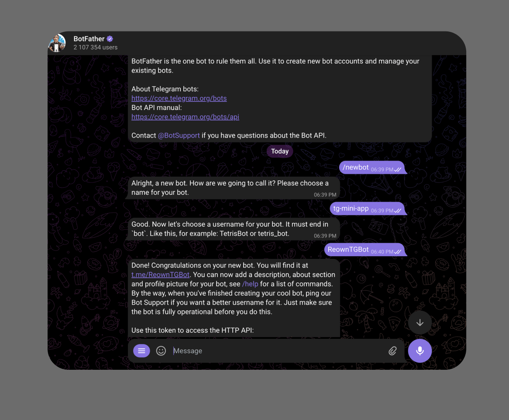The image size is (509, 420).
Task: Jump to latest message with down arrow
Action: [420, 323]
